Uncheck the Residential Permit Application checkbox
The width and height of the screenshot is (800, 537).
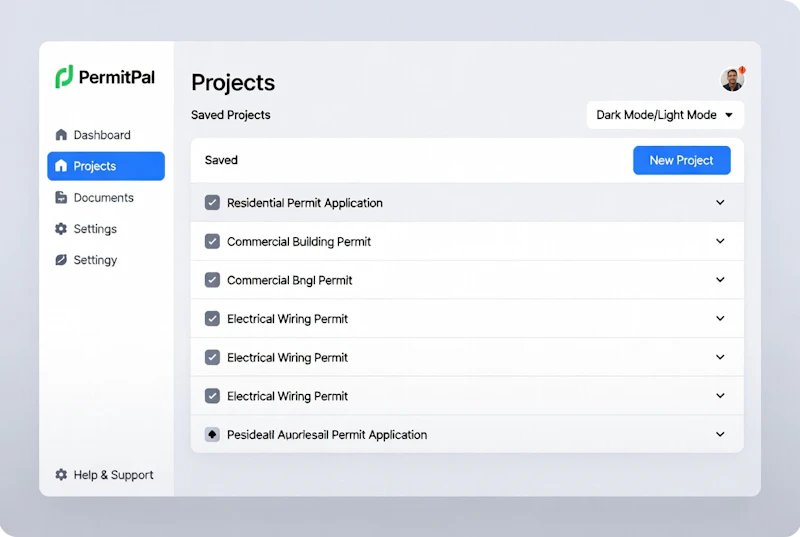tap(212, 202)
